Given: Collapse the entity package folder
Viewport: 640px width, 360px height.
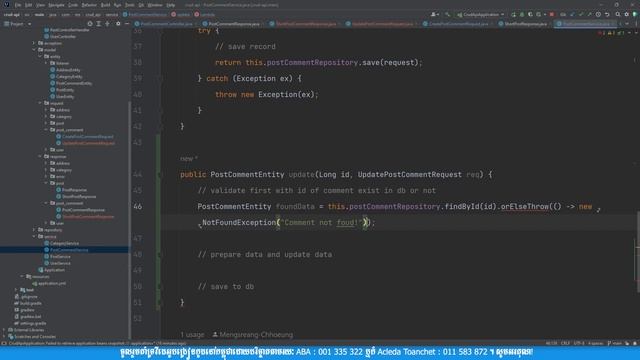Looking at the screenshot, I should (x=40, y=56).
